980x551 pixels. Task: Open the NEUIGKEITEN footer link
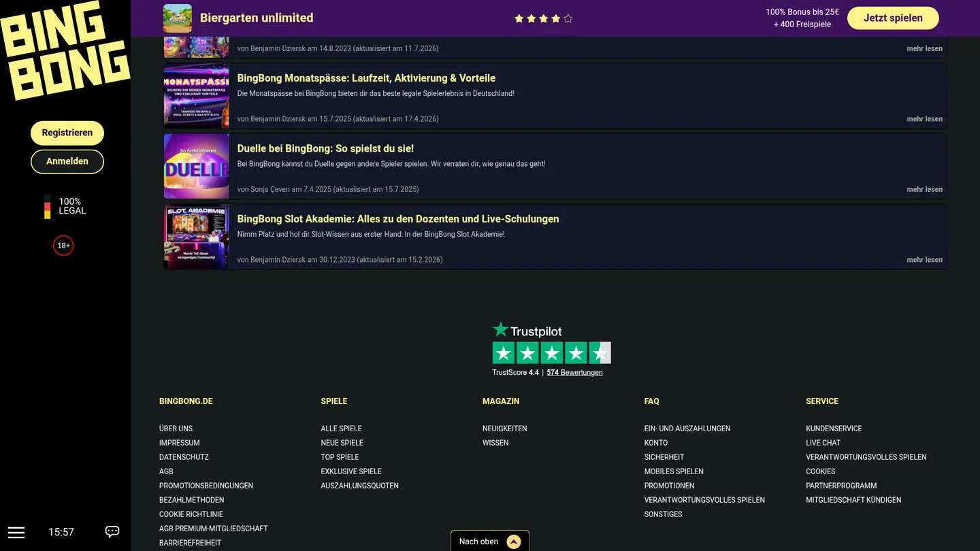pos(505,429)
